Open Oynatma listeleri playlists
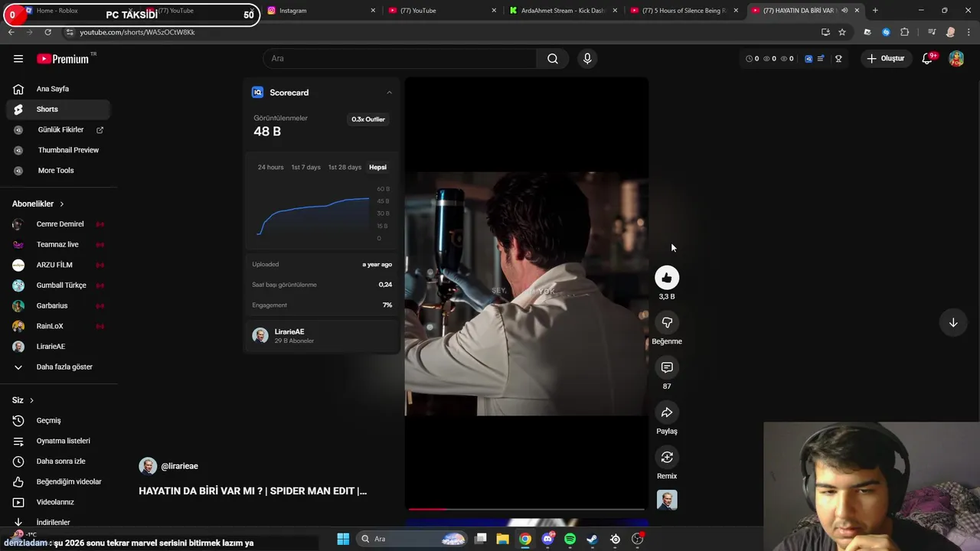The height and width of the screenshot is (551, 980). pyautogui.click(x=58, y=441)
